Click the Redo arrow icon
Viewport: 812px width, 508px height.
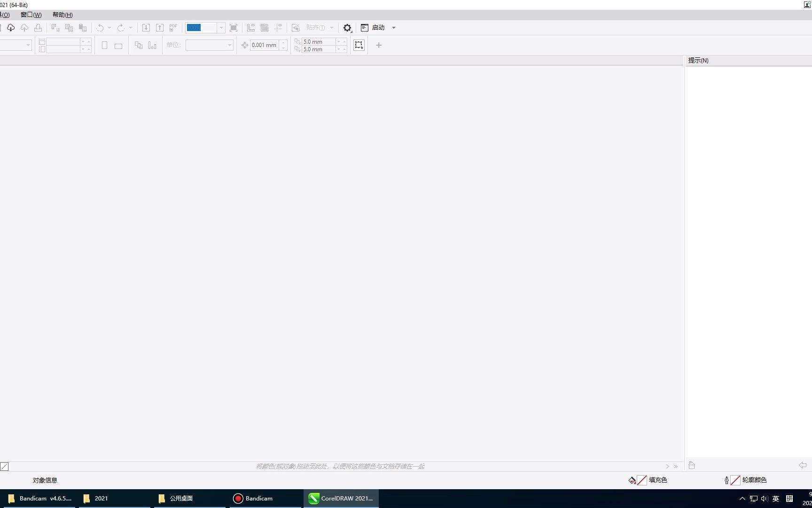pos(121,28)
